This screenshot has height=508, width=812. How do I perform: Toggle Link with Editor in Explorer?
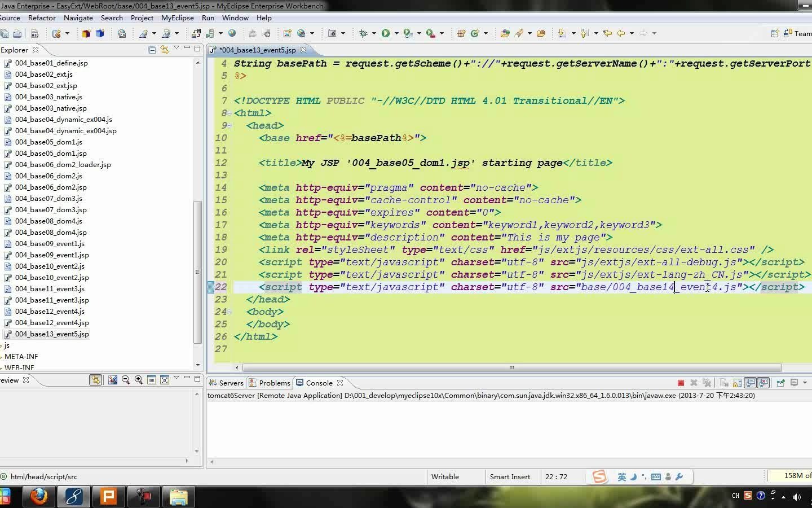point(165,50)
